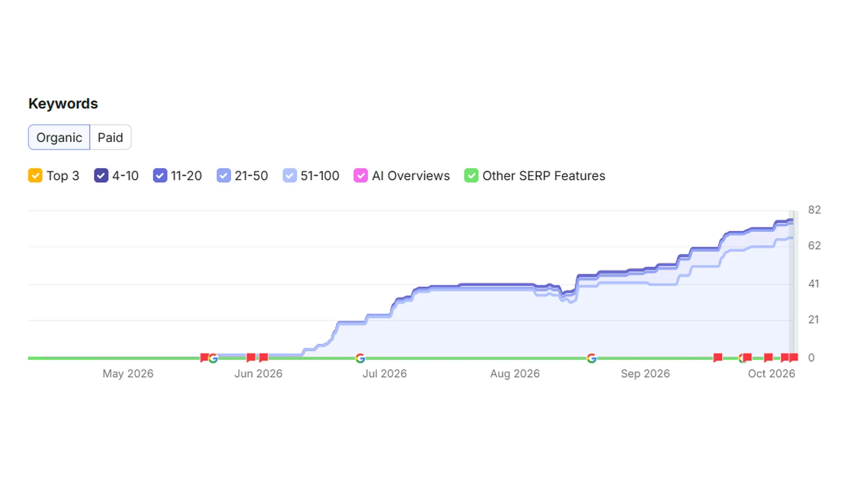The image size is (868, 488).
Task: Uncheck Other SERP Features checkbox
Action: tap(471, 176)
